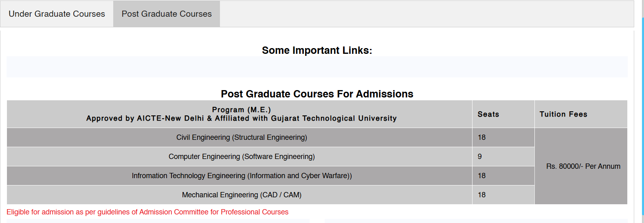Click the 9 seats cell for Computer Engineering

[480, 157]
